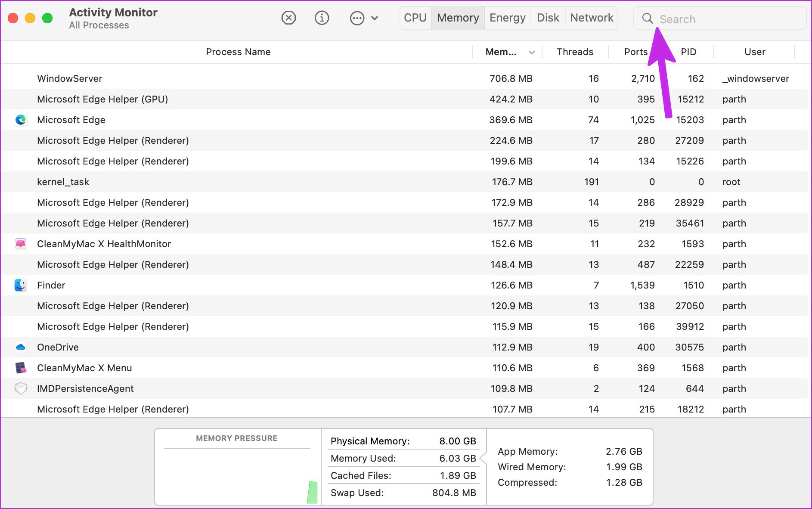Click the Swap Used 804.8 MB entry
This screenshot has width=812, height=509.
403,493
